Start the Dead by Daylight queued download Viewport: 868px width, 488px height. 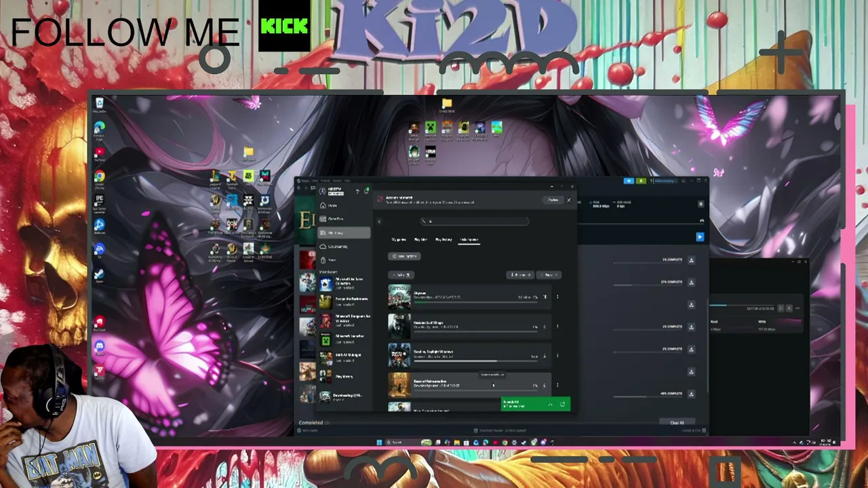point(544,356)
